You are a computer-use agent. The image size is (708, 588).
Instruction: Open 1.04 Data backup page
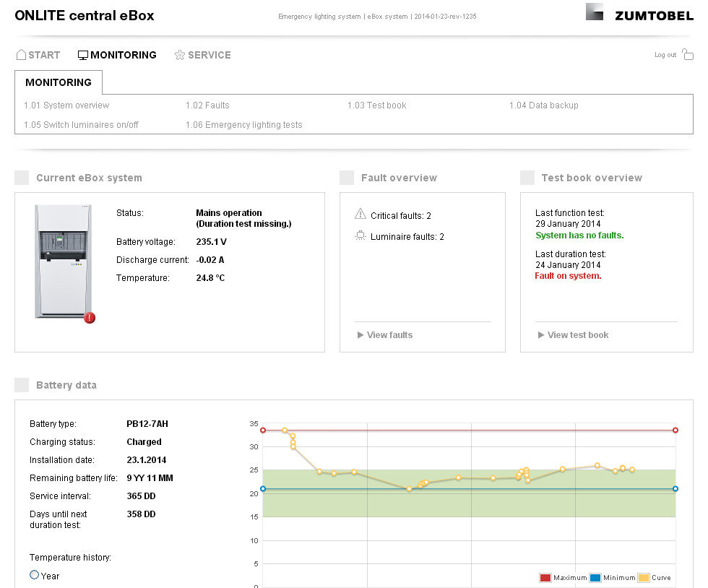pos(543,105)
